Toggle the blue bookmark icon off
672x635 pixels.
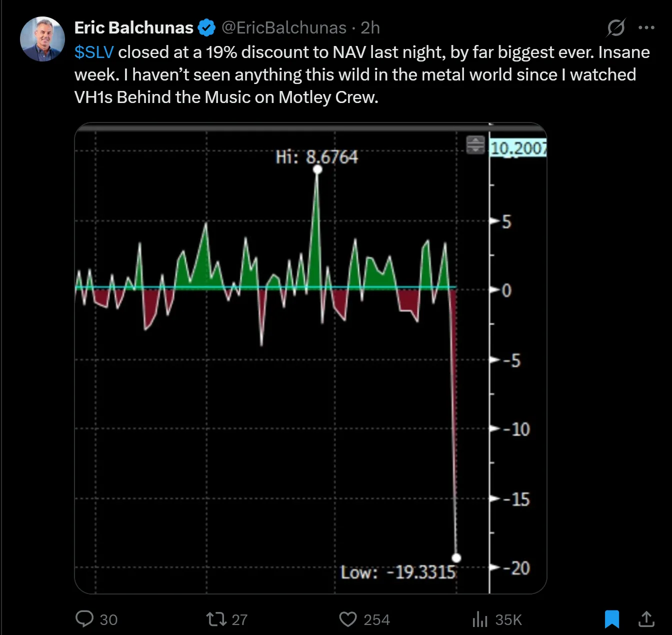(x=611, y=619)
